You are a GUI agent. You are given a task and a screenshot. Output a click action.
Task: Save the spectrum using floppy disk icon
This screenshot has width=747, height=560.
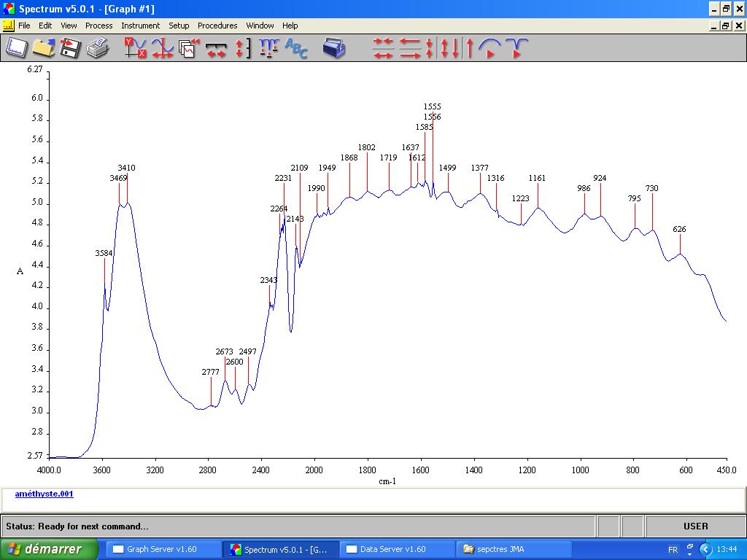click(x=70, y=49)
